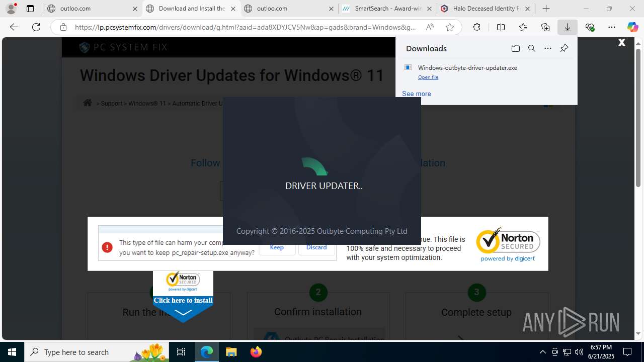The image size is (644, 362).
Task: Pin the Downloads panel
Action: pos(564,48)
